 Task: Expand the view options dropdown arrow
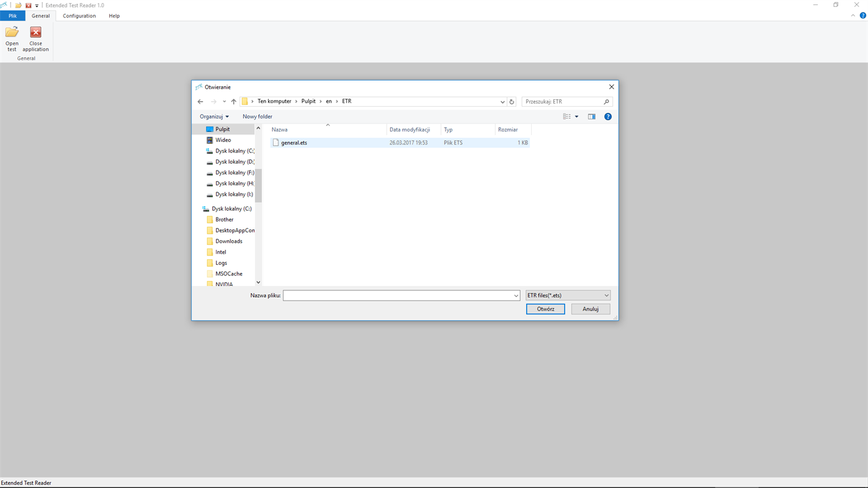(x=576, y=116)
